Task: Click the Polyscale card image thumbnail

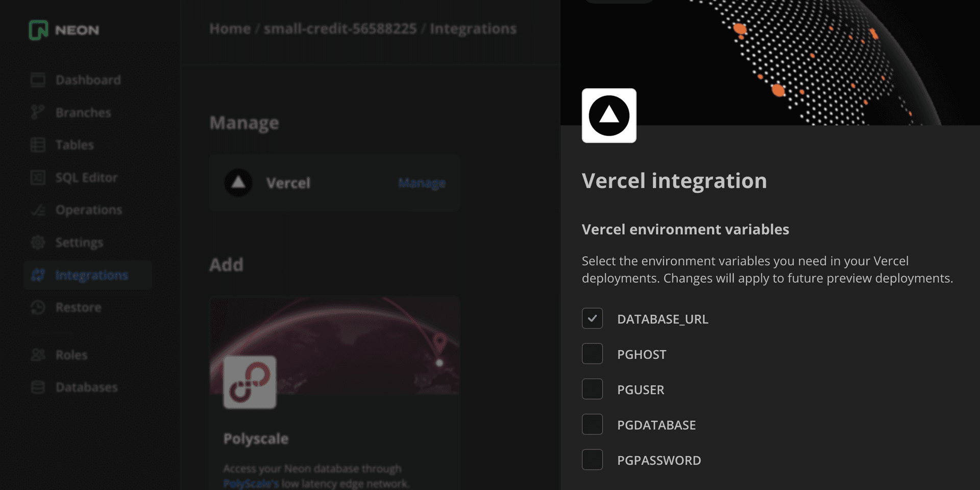Action: pyautogui.click(x=334, y=346)
